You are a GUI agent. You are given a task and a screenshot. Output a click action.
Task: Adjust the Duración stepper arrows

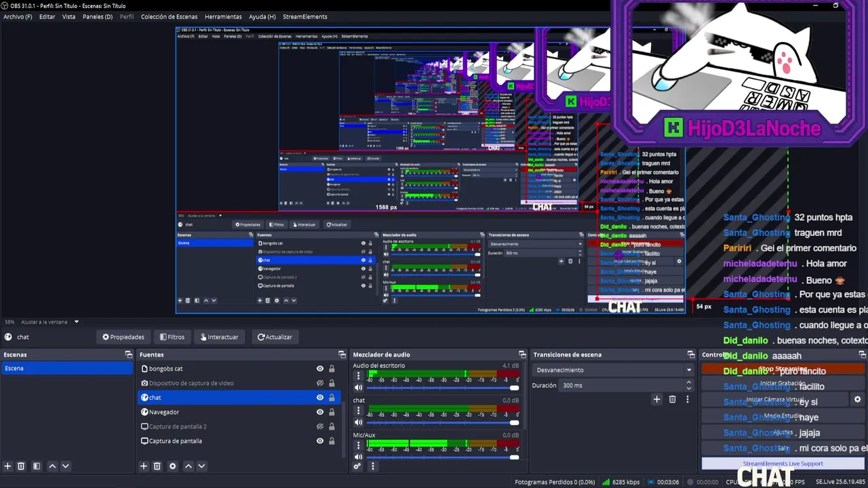689,385
